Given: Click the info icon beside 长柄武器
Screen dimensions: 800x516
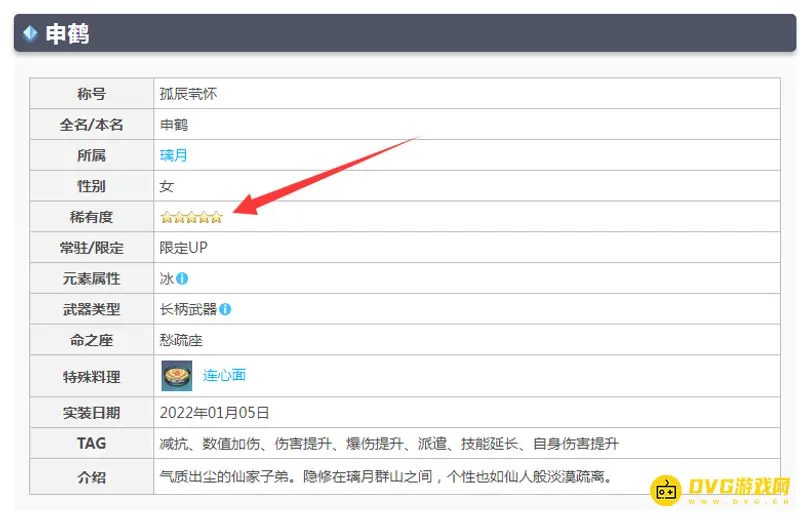Looking at the screenshot, I should coord(225,310).
